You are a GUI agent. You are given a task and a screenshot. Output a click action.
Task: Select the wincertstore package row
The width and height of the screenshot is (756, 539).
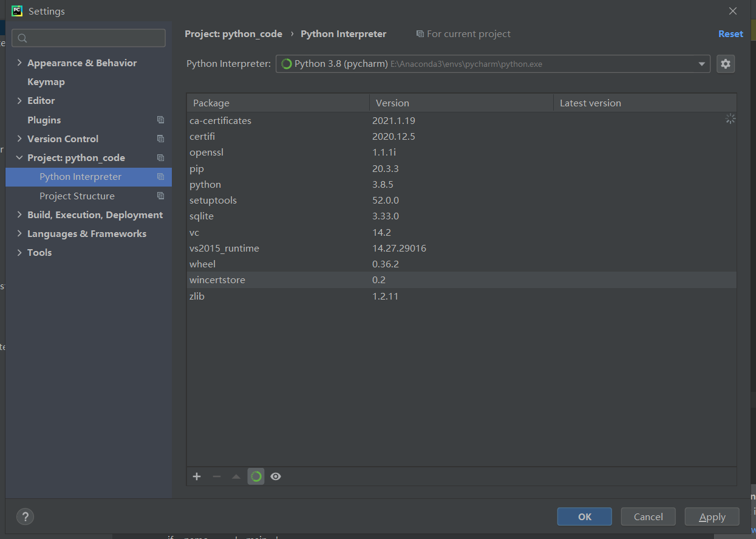pos(461,280)
